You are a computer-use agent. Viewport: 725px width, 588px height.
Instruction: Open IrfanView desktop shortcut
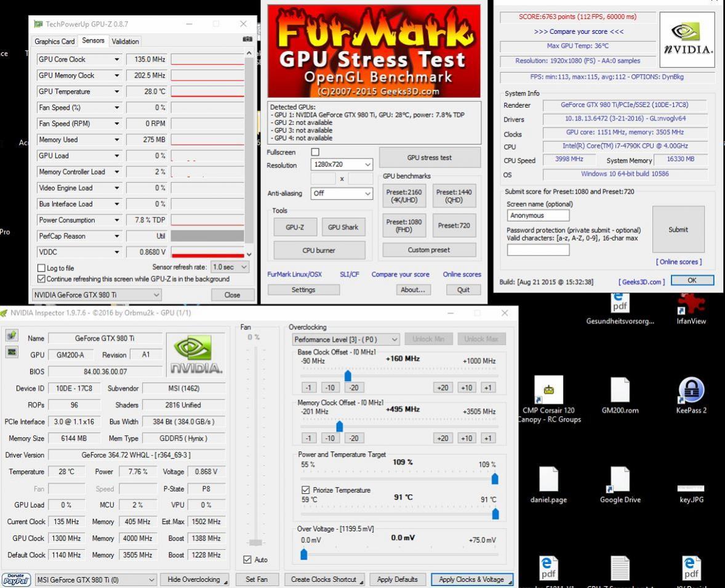coord(691,309)
